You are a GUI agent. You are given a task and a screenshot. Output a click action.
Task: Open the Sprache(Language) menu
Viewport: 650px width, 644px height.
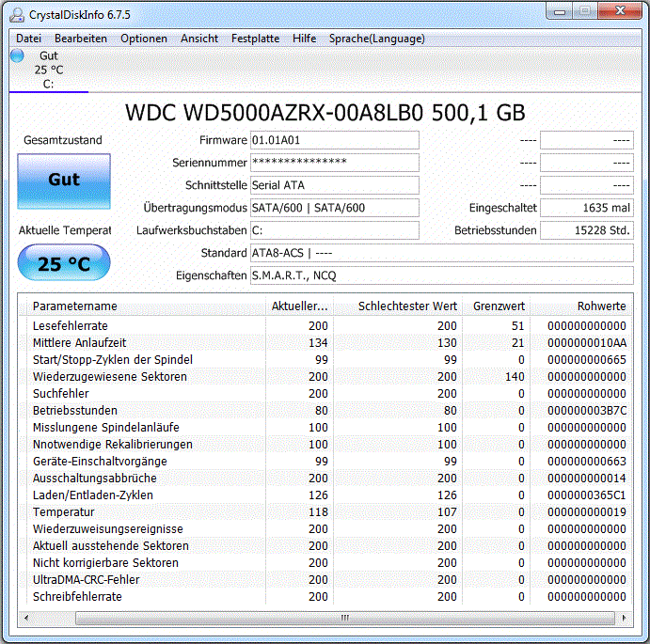click(x=377, y=39)
